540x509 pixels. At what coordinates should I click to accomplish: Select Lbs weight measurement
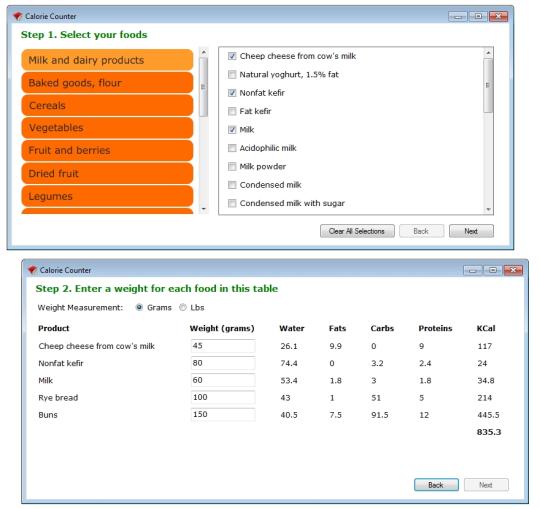pos(183,307)
